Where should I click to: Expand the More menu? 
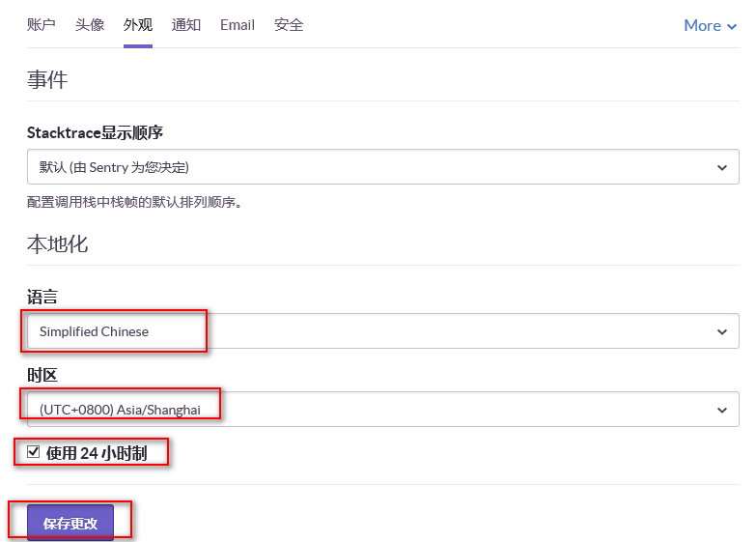coord(711,25)
